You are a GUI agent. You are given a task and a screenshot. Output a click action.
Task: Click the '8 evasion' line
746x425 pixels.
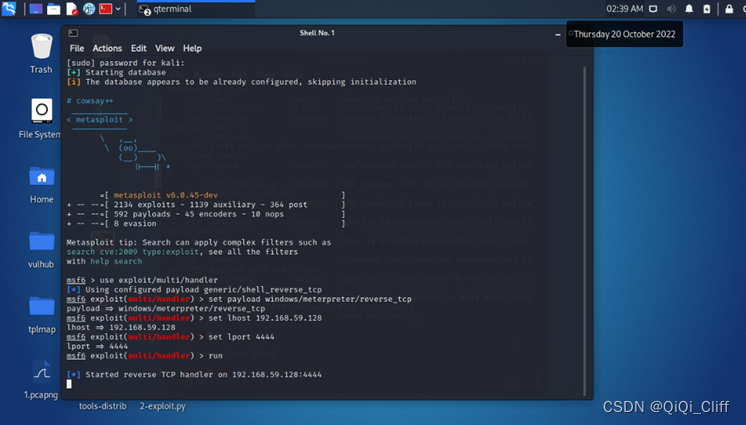pyautogui.click(x=135, y=223)
